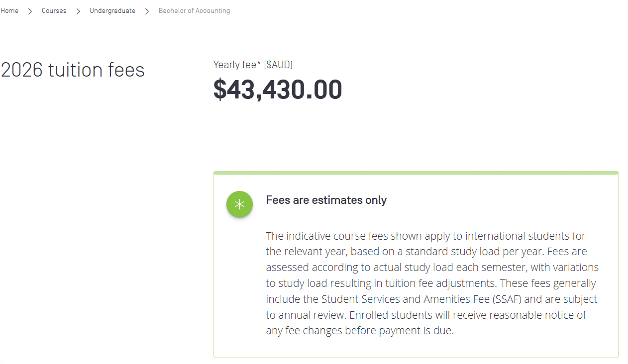This screenshot has width=628, height=364.
Task: Expand the Undergraduate breadcrumb section
Action: coord(112,10)
